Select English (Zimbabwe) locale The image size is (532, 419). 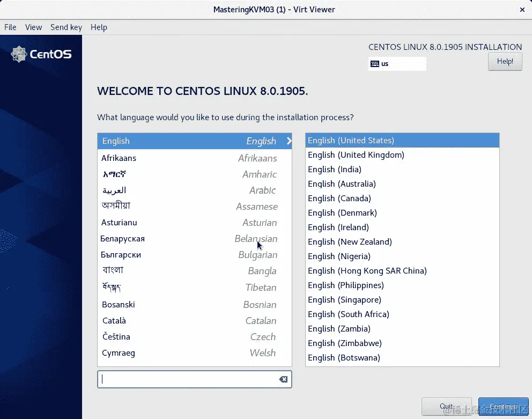pyautogui.click(x=402, y=343)
